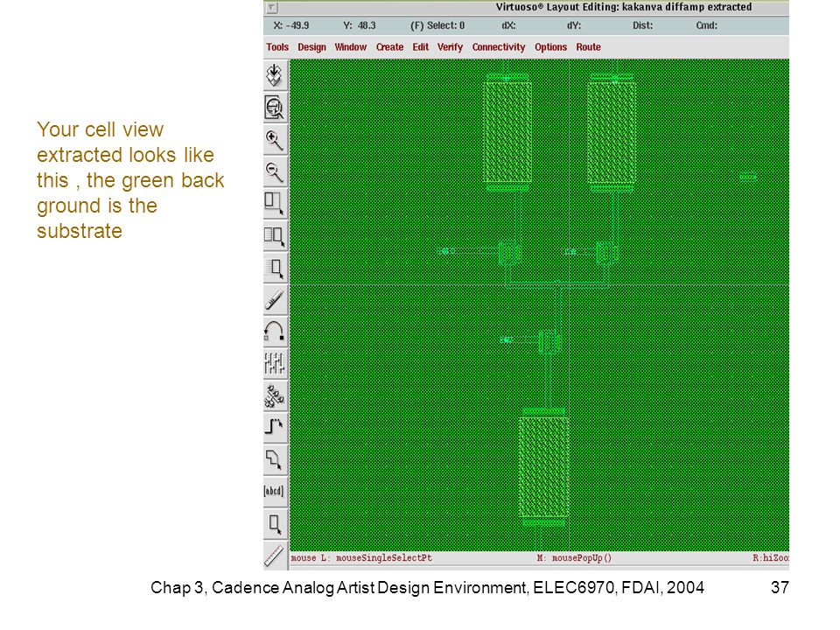Image resolution: width=840 pixels, height=630 pixels.
Task: Choose the Copy tool icon
Action: coord(275,235)
